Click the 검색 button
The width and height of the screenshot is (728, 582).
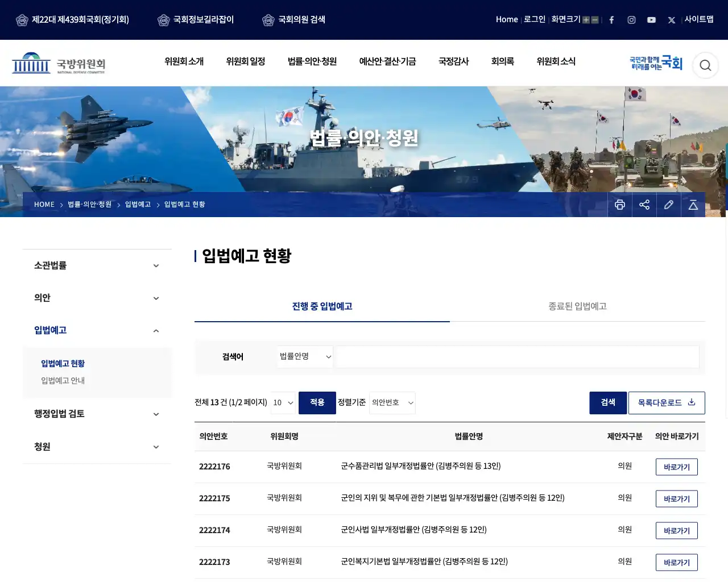coord(608,403)
